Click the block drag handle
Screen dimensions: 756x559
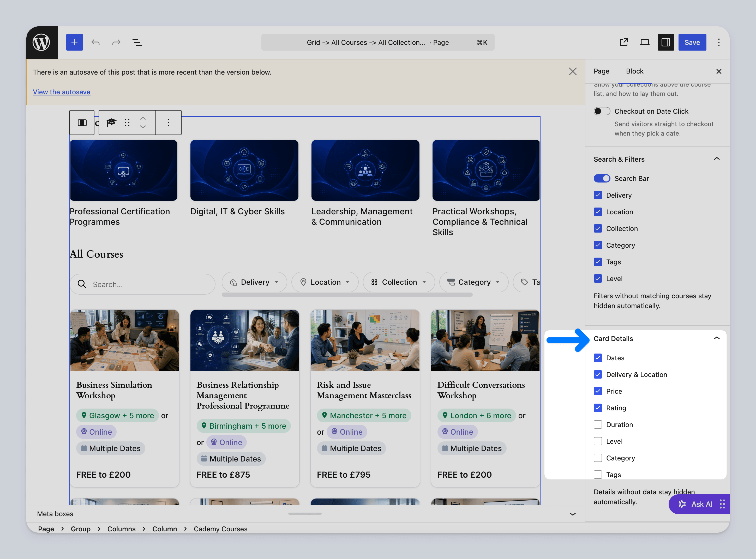click(x=127, y=123)
